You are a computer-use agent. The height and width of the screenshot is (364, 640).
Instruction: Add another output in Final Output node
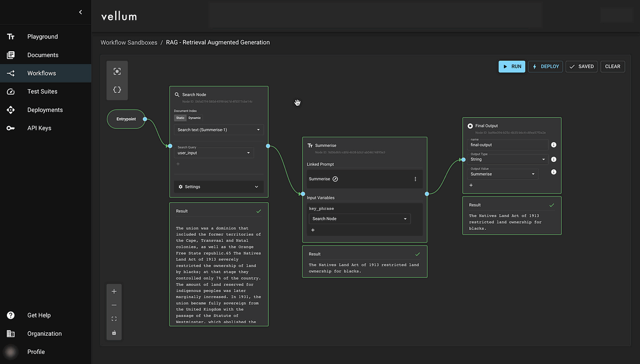pos(471,185)
